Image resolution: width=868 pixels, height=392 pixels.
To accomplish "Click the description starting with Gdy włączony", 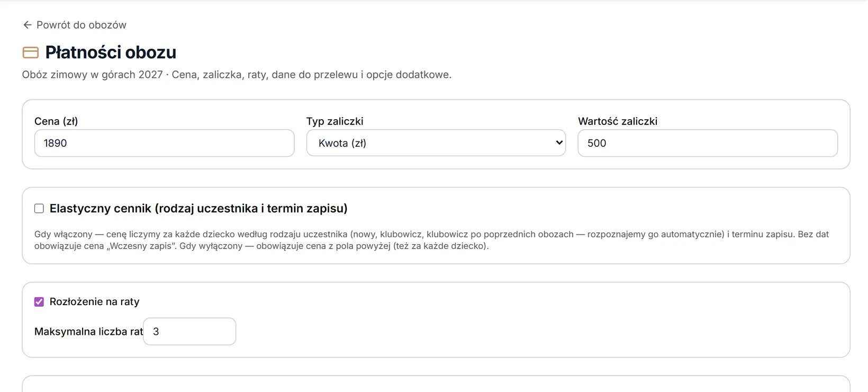I will click(431, 240).
